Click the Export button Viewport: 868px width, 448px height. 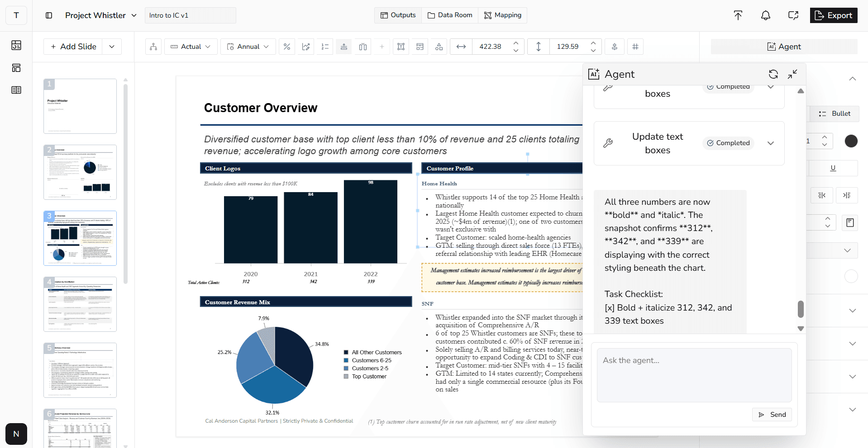tap(833, 15)
